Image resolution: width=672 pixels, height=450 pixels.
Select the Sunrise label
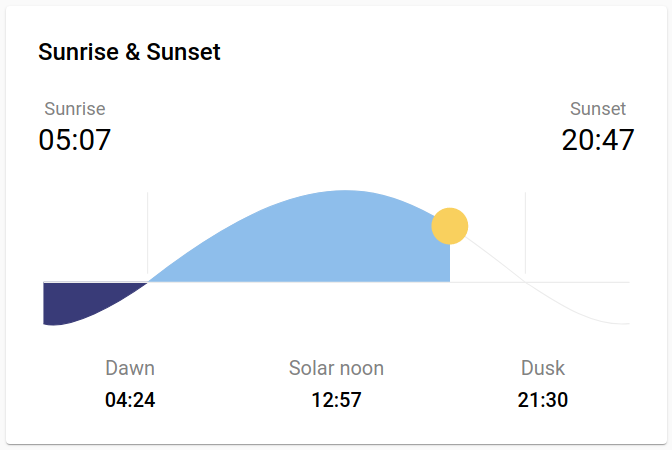pos(75,109)
